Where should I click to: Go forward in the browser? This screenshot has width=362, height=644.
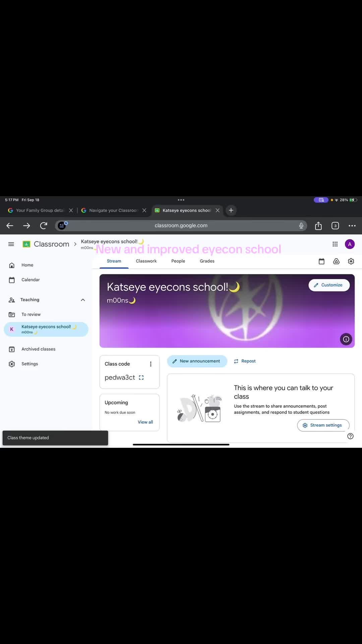point(26,226)
